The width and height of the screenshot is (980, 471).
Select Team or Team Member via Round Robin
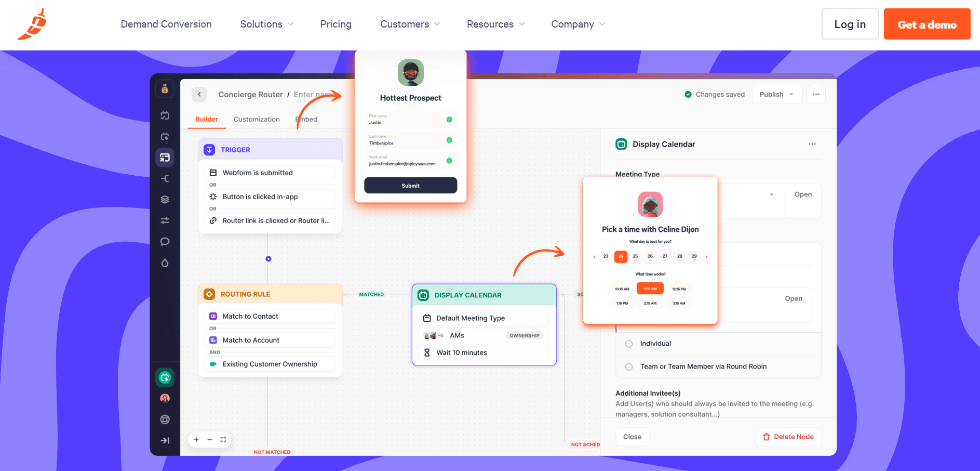click(x=629, y=367)
